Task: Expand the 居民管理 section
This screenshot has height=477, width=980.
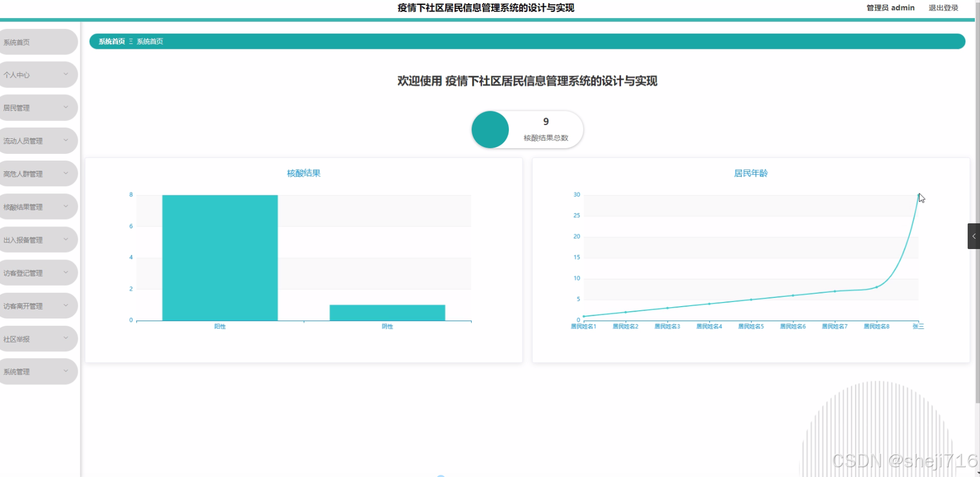Action: point(36,107)
